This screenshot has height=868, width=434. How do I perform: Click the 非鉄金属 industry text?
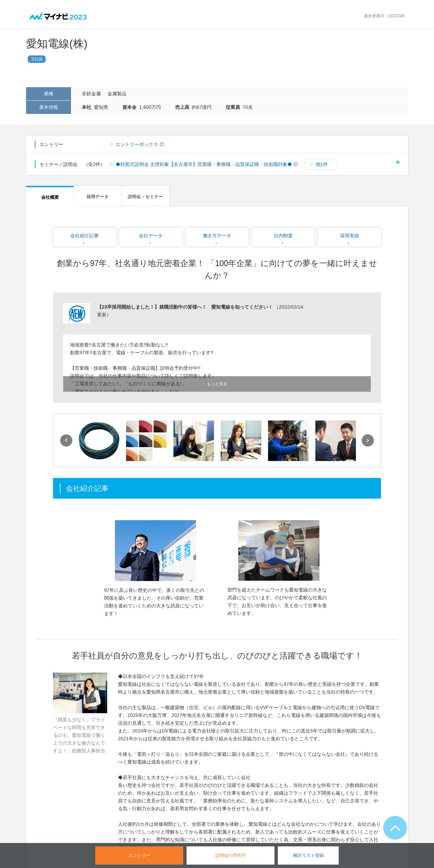coord(91,94)
